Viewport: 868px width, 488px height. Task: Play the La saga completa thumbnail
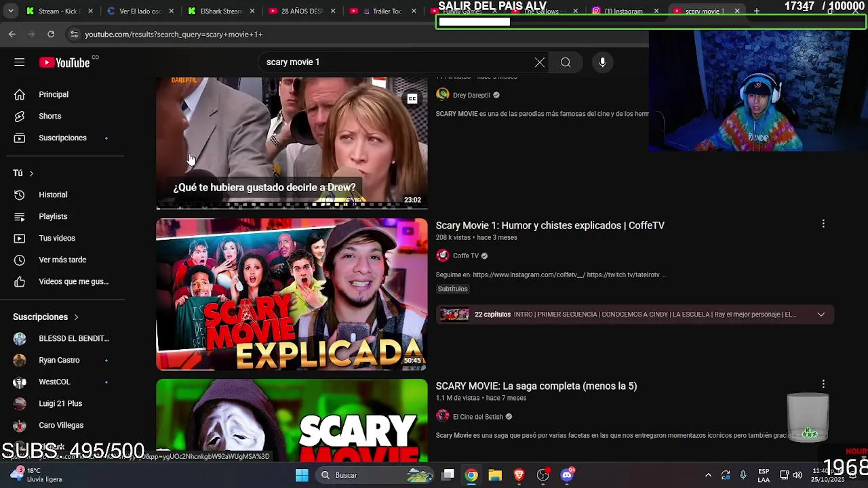(292, 420)
